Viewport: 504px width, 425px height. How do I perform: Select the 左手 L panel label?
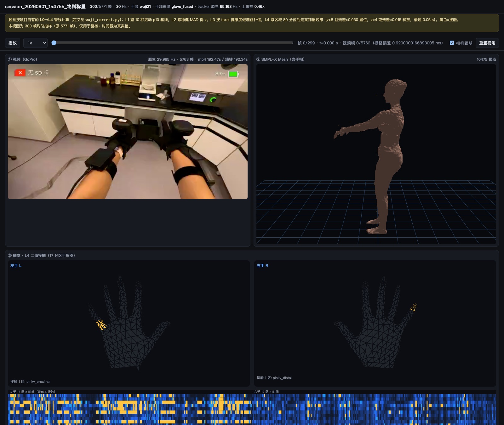(x=16, y=266)
